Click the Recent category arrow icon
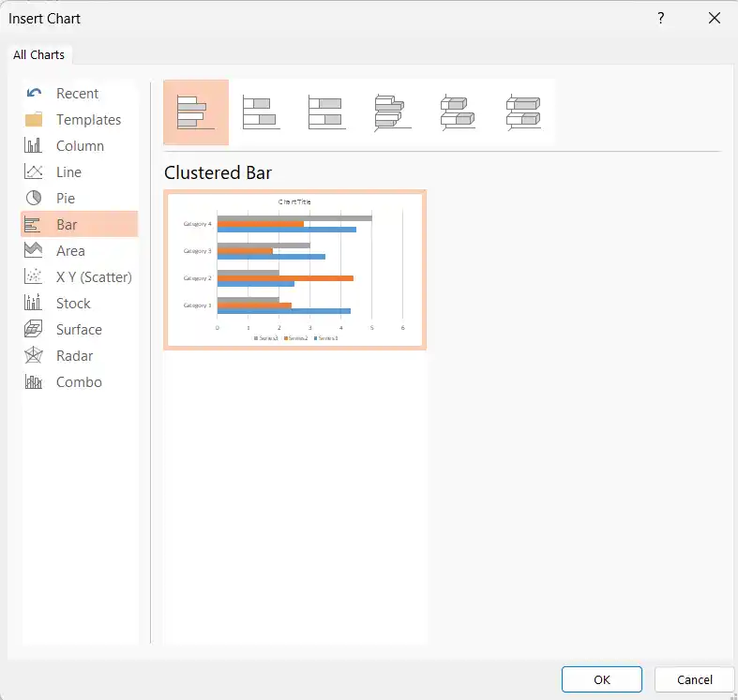 [x=34, y=93]
